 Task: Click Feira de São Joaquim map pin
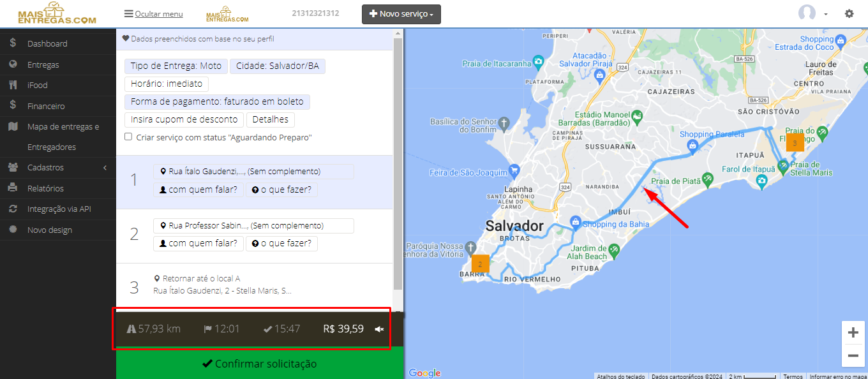click(x=515, y=170)
